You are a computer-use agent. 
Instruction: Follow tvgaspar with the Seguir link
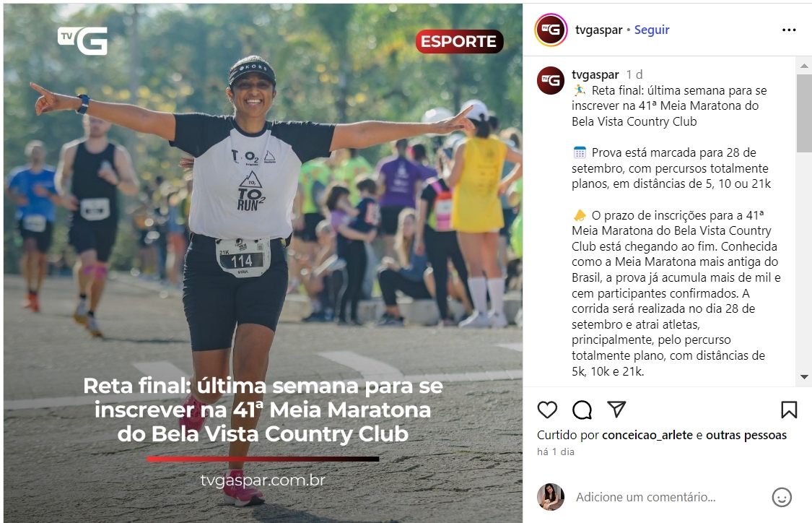652,30
